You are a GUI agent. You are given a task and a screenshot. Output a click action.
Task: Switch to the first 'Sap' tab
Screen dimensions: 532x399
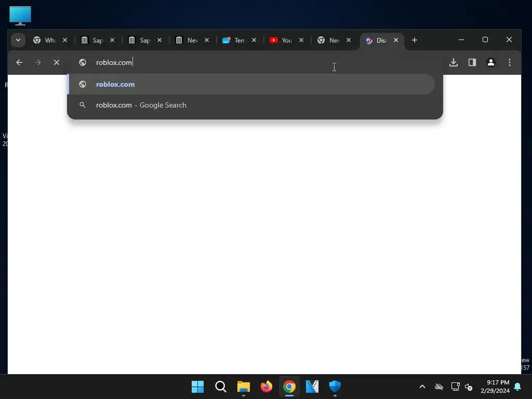click(97, 41)
